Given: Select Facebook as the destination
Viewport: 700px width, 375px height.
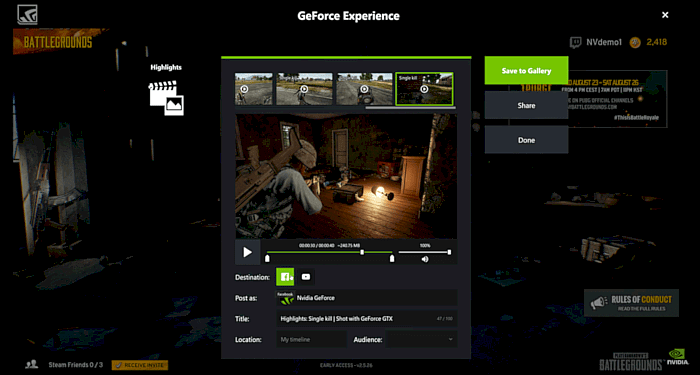Looking at the screenshot, I should click(285, 277).
